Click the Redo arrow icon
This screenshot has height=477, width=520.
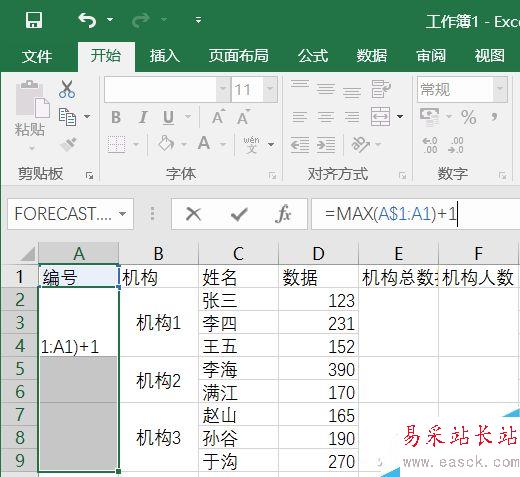[x=141, y=20]
